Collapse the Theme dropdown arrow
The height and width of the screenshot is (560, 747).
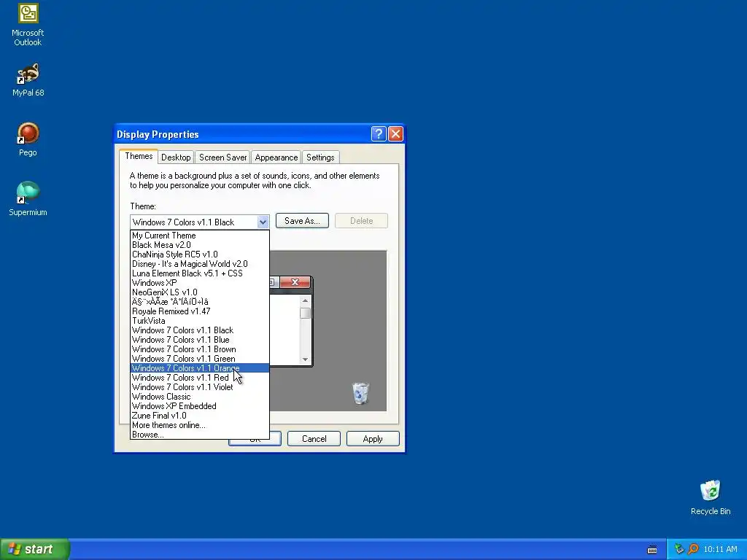pyautogui.click(x=263, y=222)
